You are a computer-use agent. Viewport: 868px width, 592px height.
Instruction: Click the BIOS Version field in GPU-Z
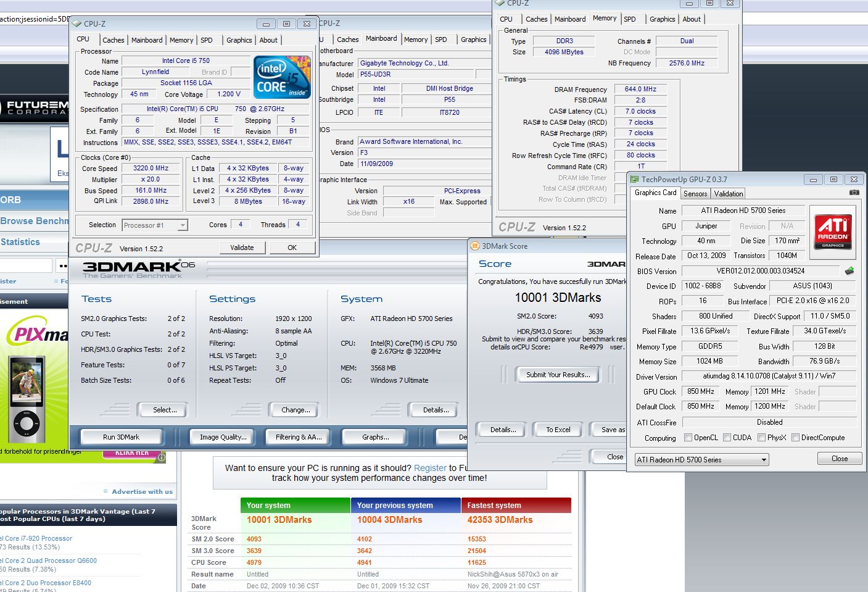click(760, 271)
